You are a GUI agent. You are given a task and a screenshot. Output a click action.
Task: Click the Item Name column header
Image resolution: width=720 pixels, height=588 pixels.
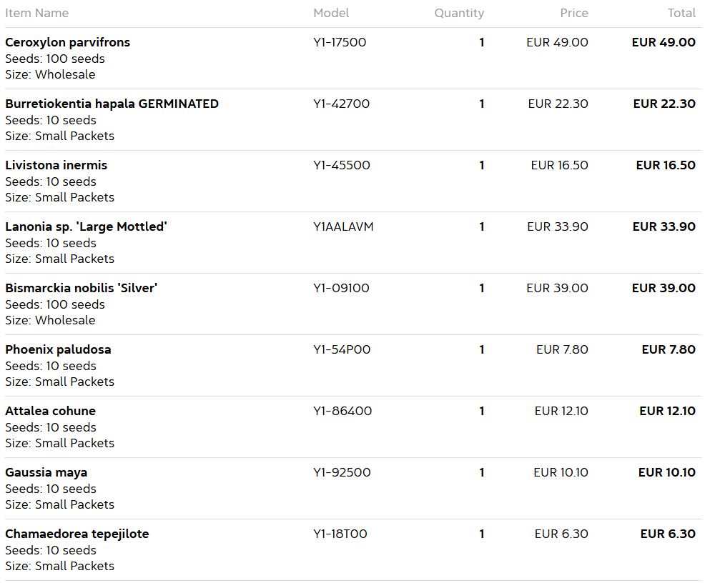click(36, 13)
